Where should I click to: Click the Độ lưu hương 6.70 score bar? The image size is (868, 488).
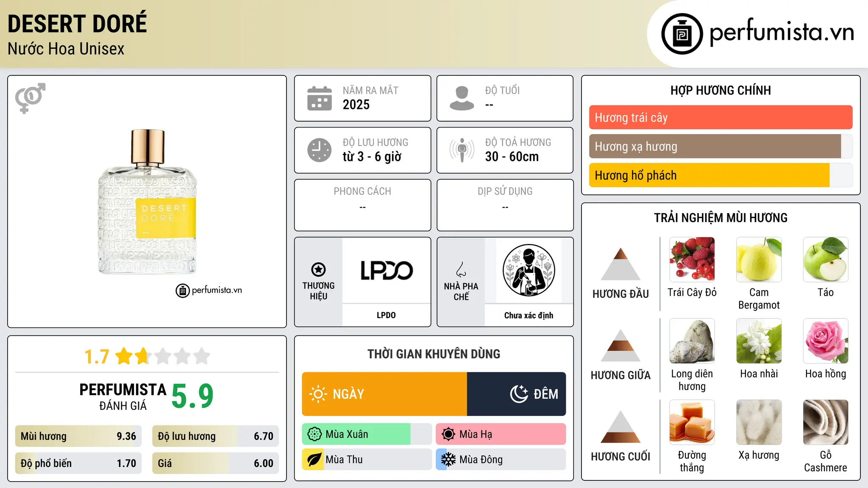[x=215, y=436]
